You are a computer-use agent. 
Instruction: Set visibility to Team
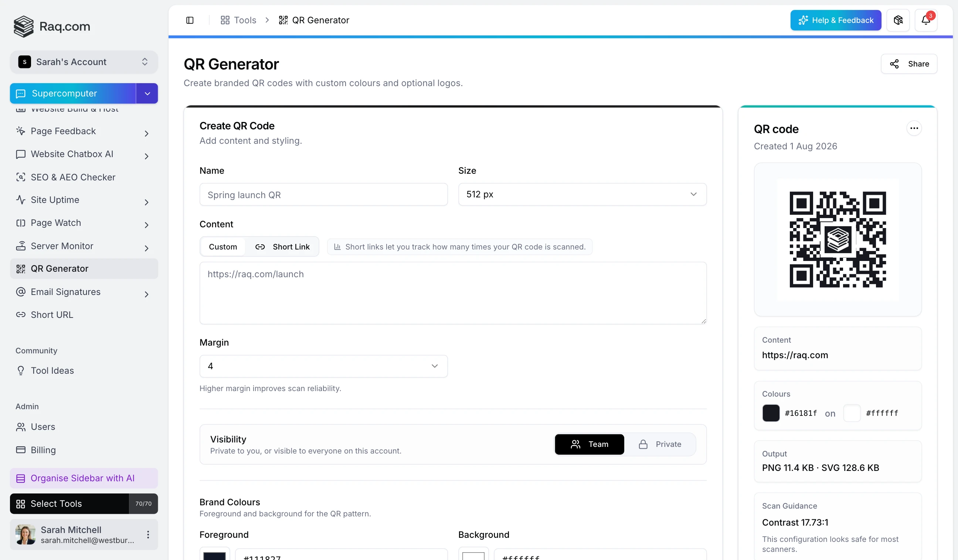click(x=589, y=444)
